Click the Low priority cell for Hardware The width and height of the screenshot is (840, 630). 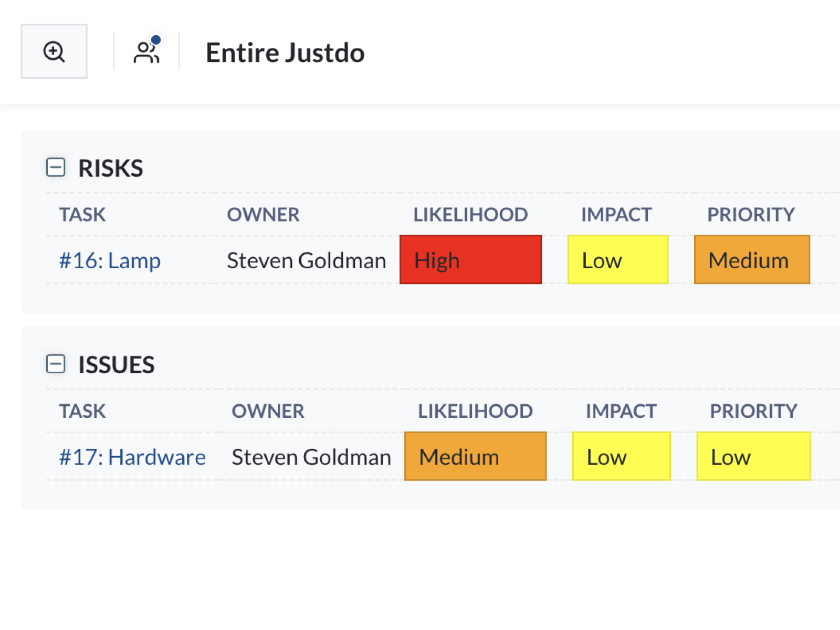(x=753, y=456)
